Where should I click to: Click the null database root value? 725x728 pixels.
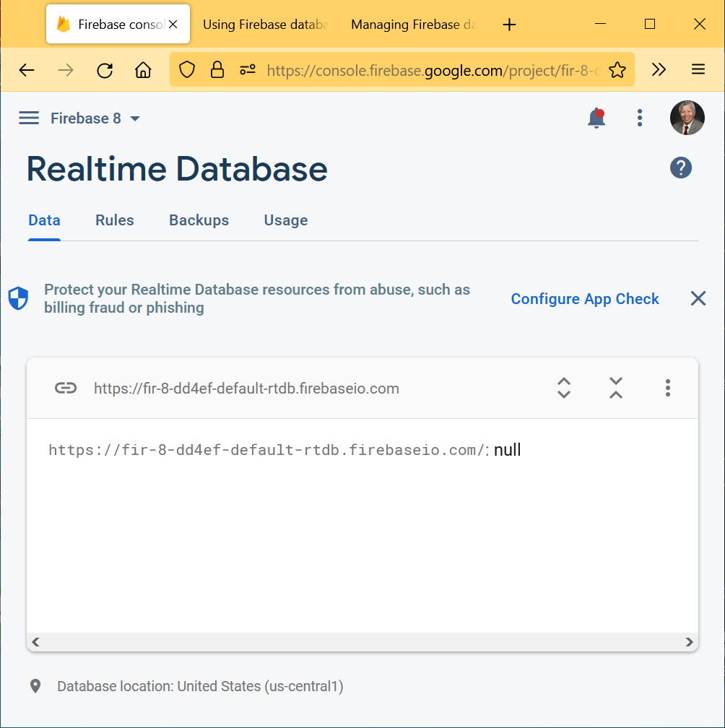click(x=508, y=450)
